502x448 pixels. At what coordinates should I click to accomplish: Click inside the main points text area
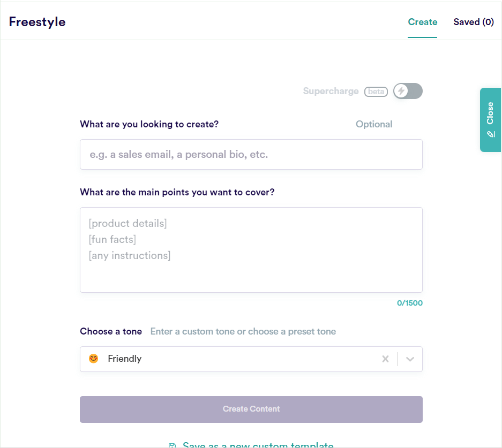pyautogui.click(x=251, y=250)
